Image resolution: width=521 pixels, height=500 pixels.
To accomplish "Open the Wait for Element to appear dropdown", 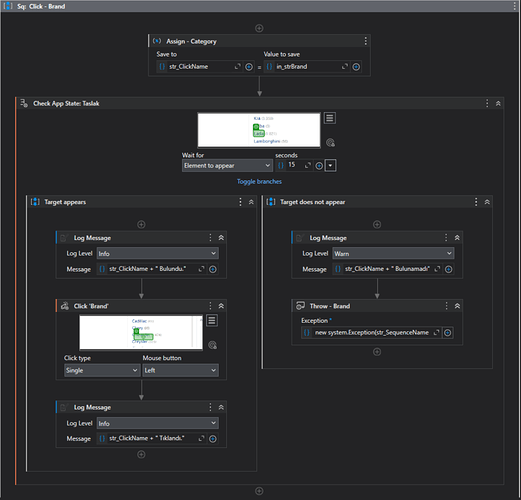I will coord(227,165).
